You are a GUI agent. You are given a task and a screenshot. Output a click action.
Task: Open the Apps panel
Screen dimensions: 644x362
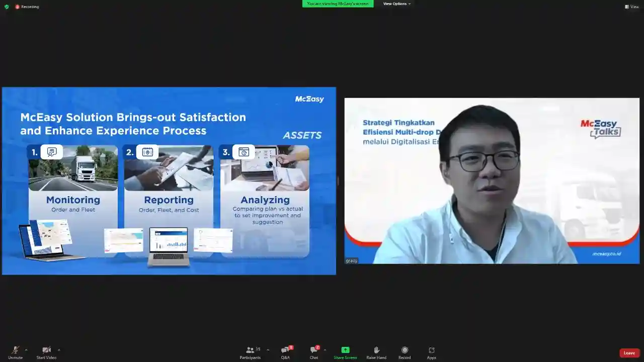click(x=432, y=352)
